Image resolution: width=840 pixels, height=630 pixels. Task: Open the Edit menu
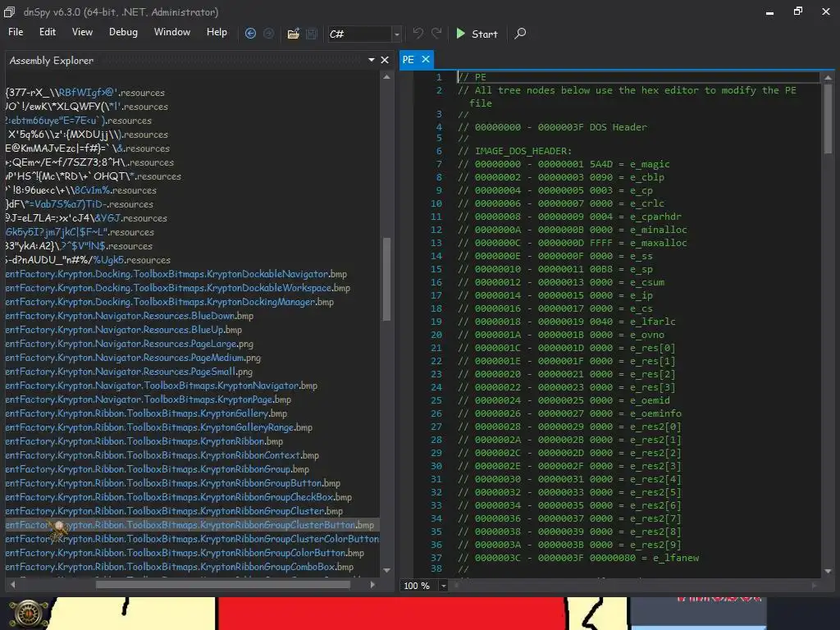47,32
